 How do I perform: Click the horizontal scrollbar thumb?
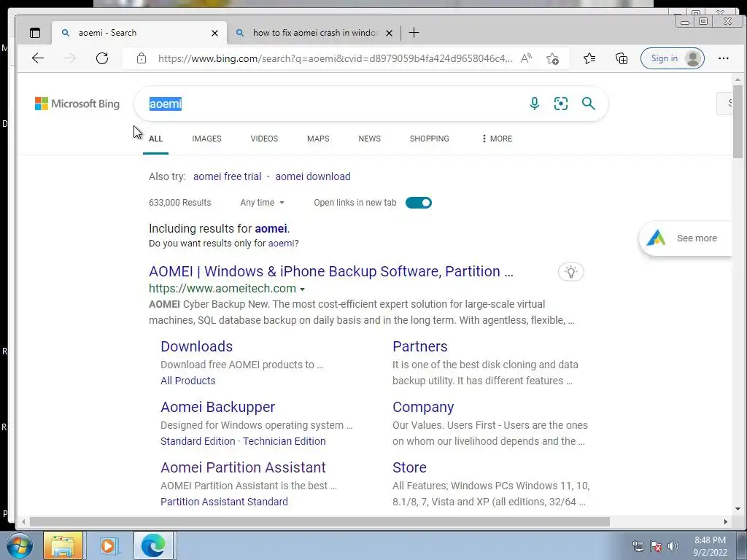(320, 522)
